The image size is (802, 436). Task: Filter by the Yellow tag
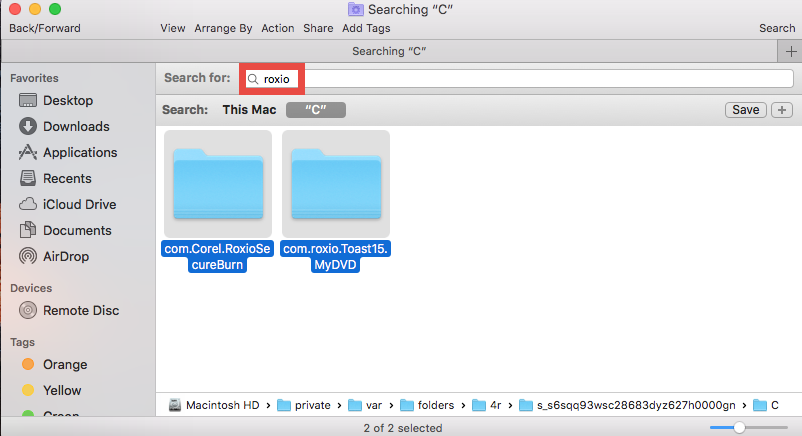pos(52,390)
